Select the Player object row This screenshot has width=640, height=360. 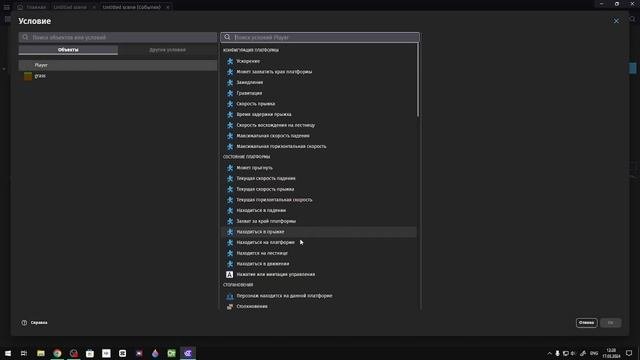[118, 65]
